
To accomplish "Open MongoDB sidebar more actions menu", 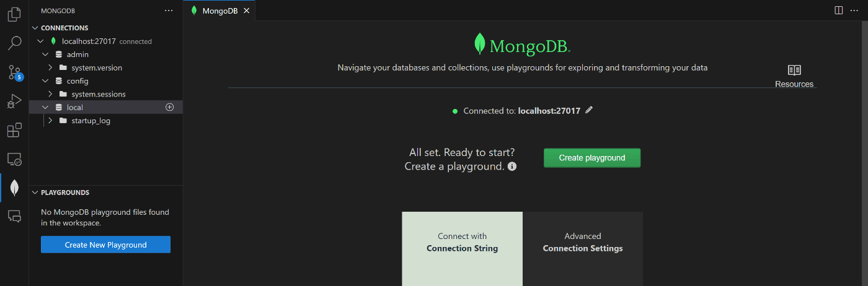I will click(x=169, y=11).
